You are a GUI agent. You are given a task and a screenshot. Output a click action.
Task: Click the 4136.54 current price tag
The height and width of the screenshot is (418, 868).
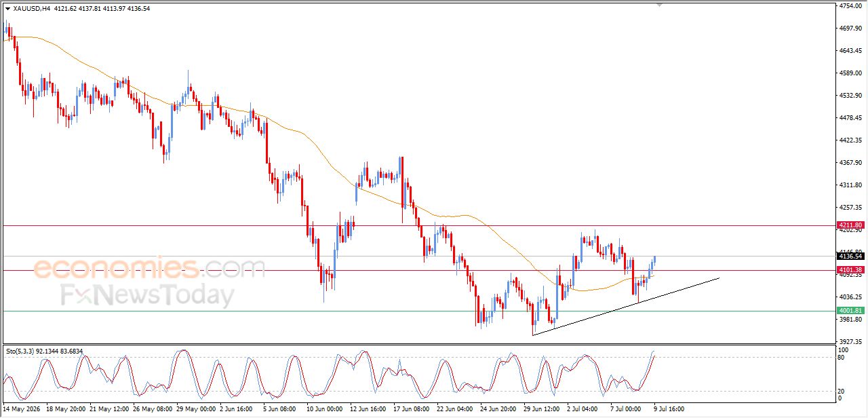point(850,256)
